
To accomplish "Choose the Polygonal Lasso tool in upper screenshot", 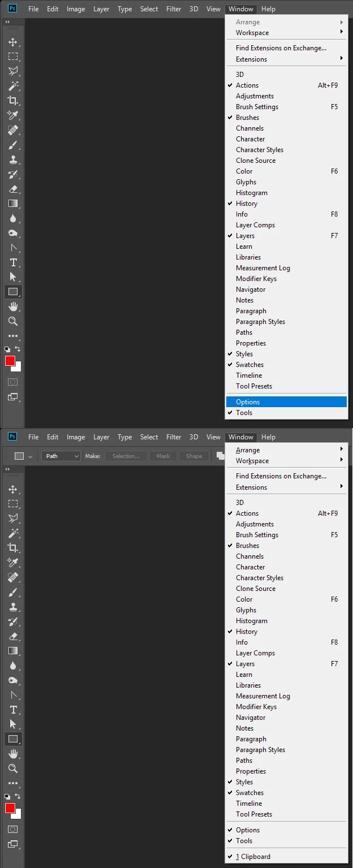I will click(x=12, y=71).
